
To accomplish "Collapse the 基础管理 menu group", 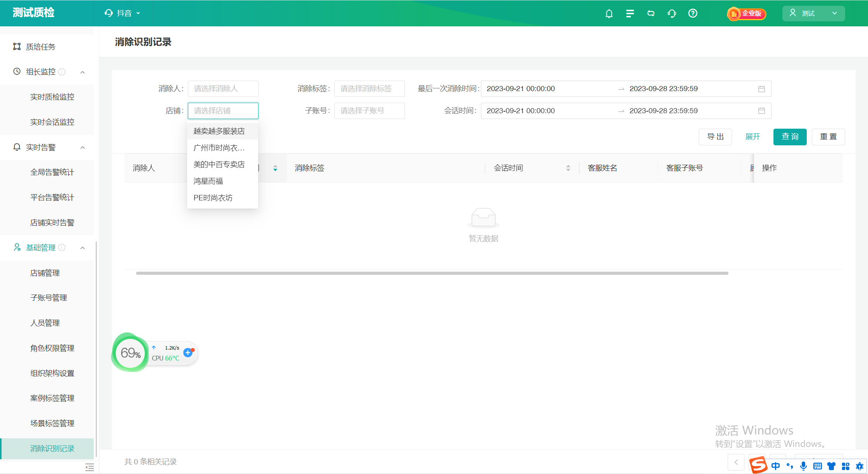I will (83, 248).
